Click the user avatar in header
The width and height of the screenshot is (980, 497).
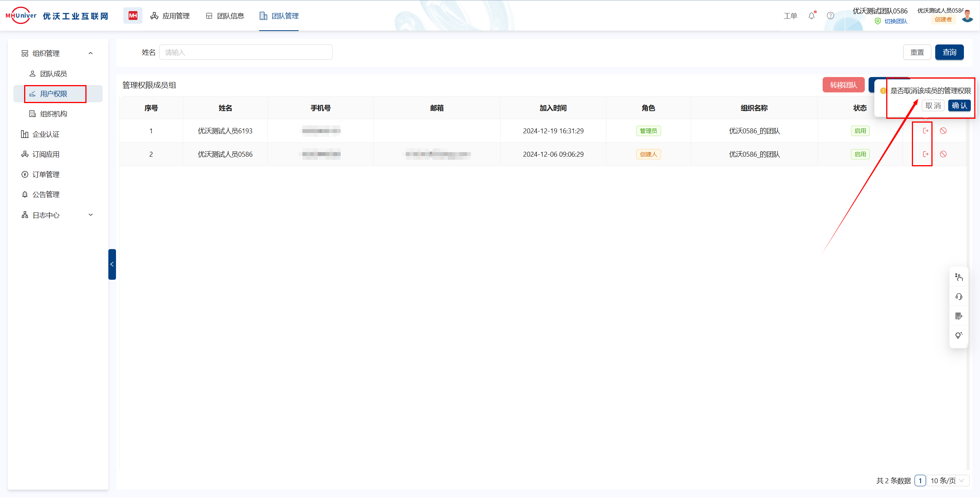968,16
